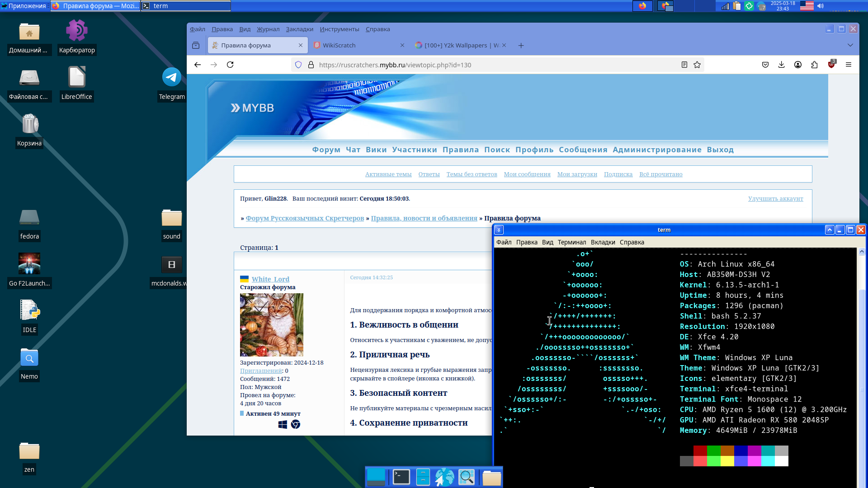Viewport: 868px width, 488px height.
Task: Open the Активные темы link
Action: pos(388,174)
